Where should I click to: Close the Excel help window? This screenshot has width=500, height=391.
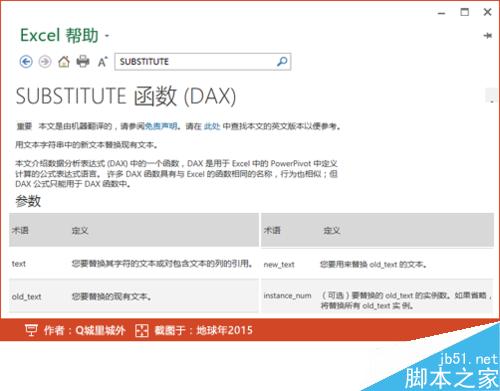(487, 12)
